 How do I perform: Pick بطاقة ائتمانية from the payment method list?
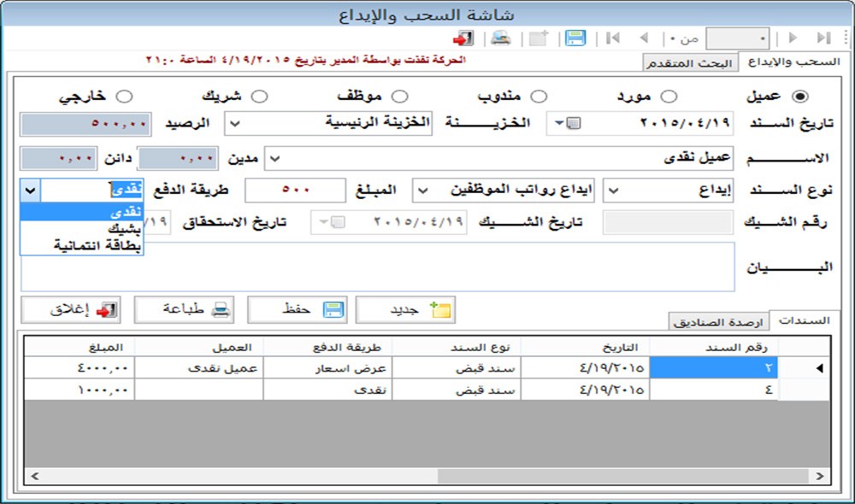(x=82, y=246)
